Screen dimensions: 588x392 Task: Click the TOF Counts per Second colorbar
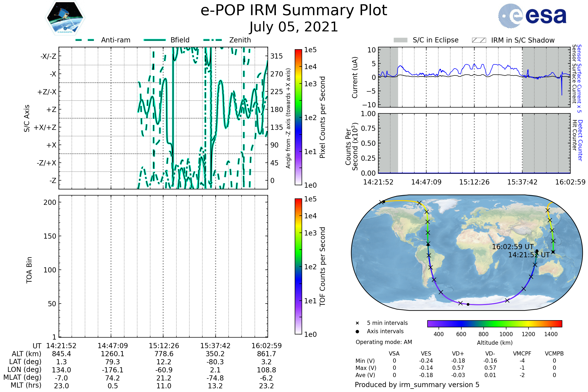(298, 267)
